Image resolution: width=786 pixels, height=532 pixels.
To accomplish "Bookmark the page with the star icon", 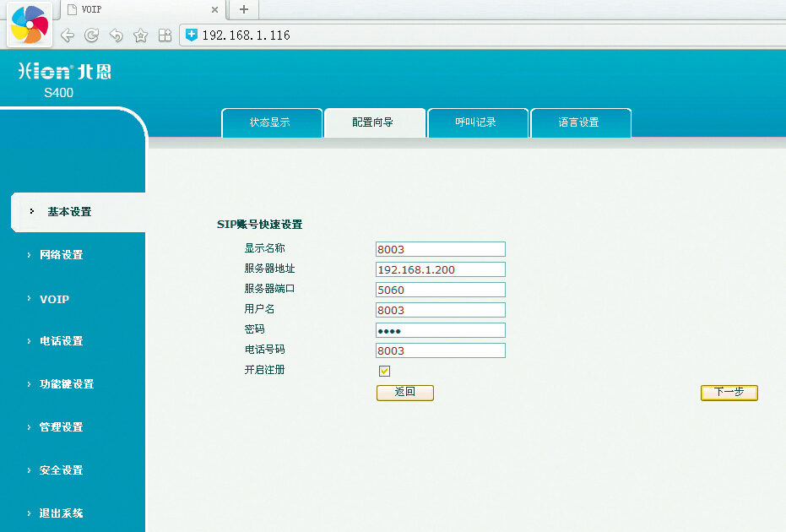I will [141, 35].
